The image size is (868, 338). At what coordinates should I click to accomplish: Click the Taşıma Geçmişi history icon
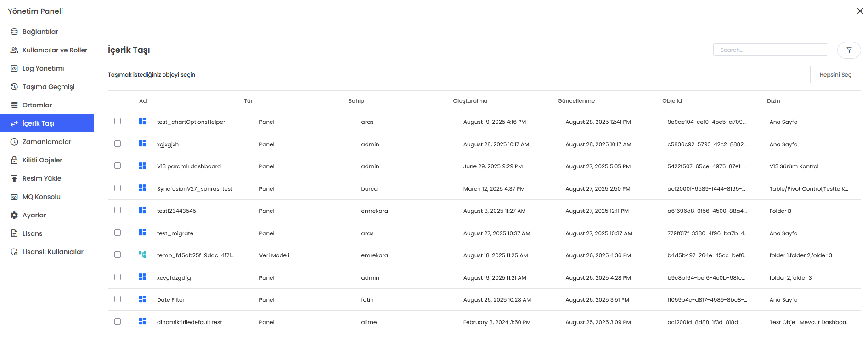pos(14,87)
